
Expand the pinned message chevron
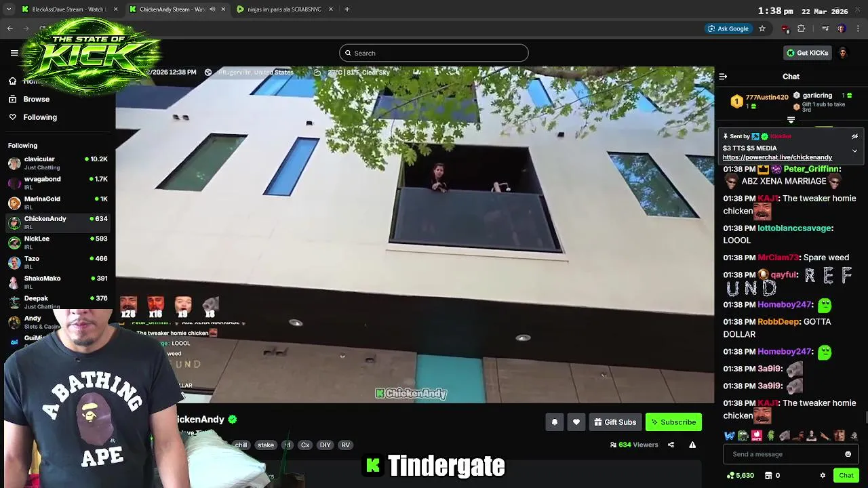854,150
